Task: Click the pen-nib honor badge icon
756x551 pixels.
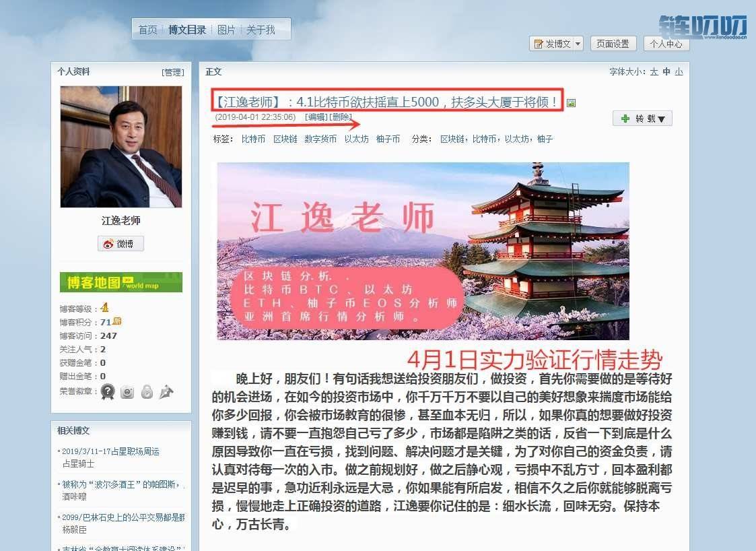Action: coord(166,391)
